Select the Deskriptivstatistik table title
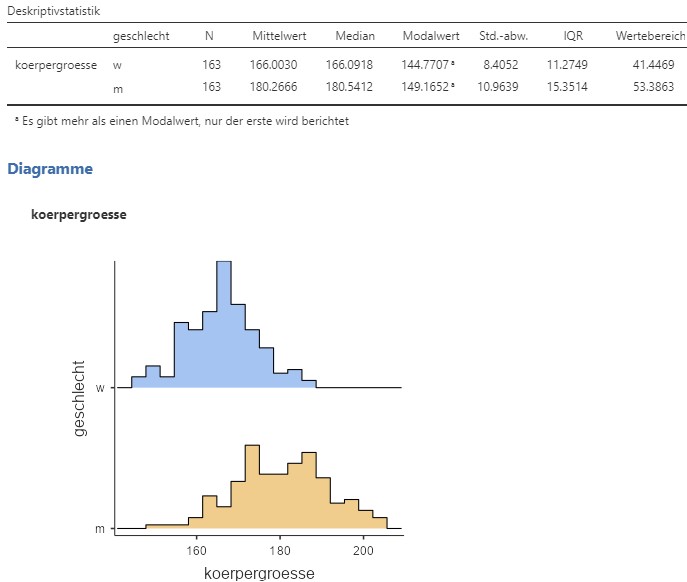 [x=53, y=11]
